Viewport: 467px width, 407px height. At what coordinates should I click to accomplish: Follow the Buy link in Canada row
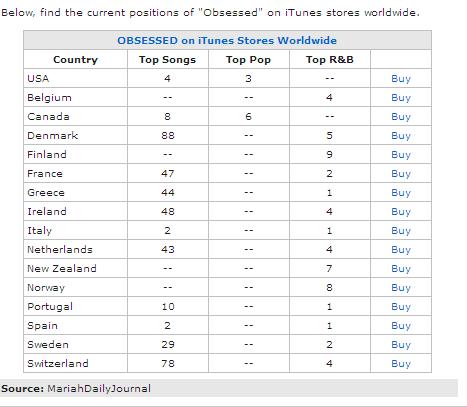click(401, 117)
